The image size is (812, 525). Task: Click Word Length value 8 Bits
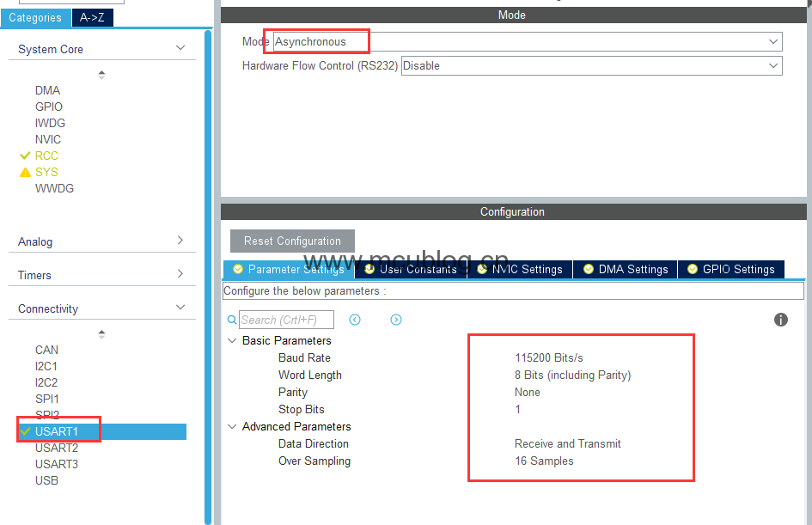(573, 375)
